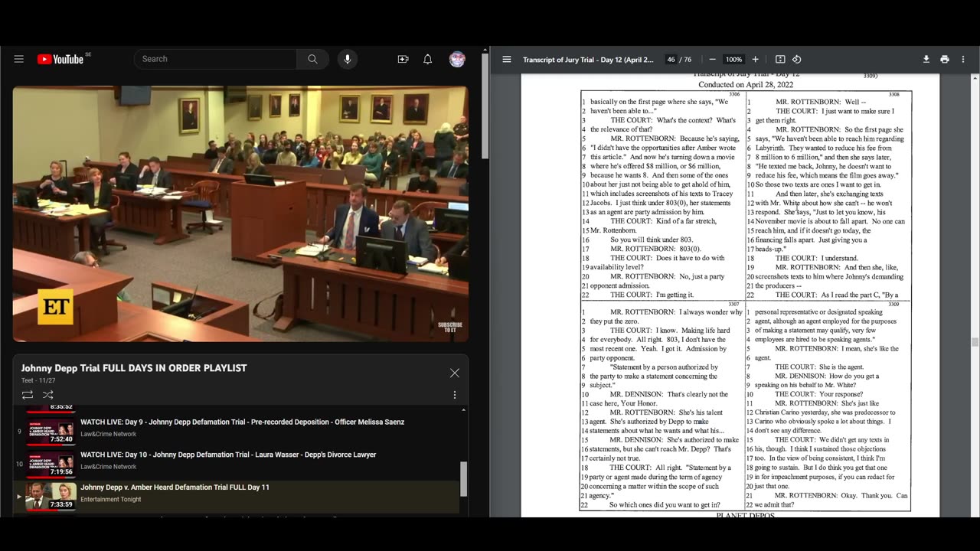Screen dimensions: 980x551
Task: Click the PDF title Transcript of Jury Trial
Action: point(588,60)
